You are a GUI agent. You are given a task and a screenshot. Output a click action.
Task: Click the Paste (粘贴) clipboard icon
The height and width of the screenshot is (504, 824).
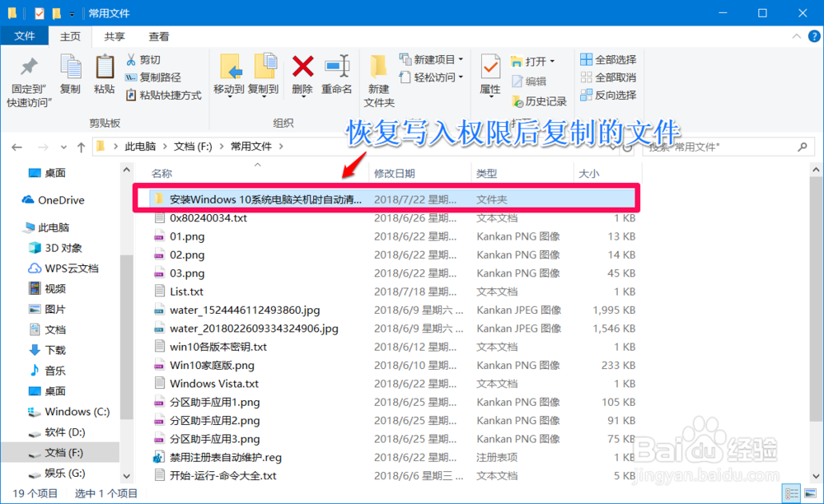104,75
